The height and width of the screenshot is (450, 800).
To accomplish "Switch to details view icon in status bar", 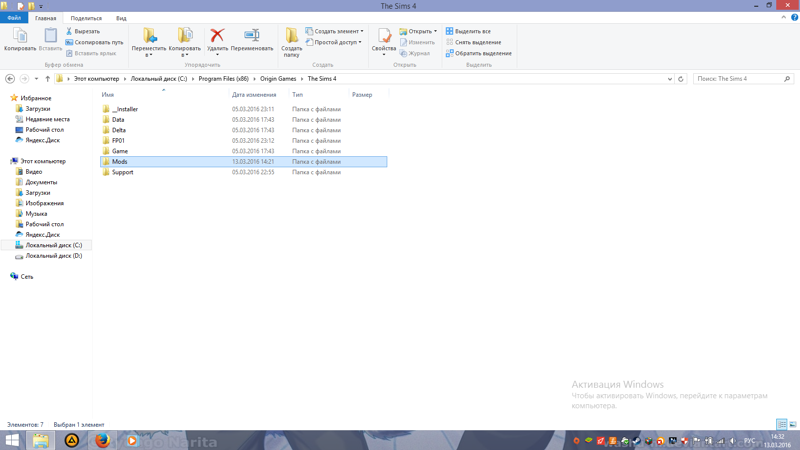I will (x=781, y=424).
